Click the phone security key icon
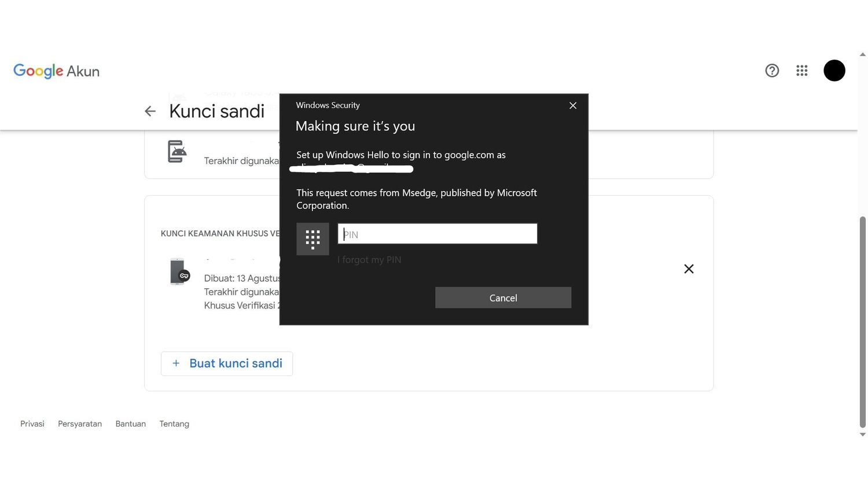Viewport: 868px width, 488px height. tap(179, 271)
